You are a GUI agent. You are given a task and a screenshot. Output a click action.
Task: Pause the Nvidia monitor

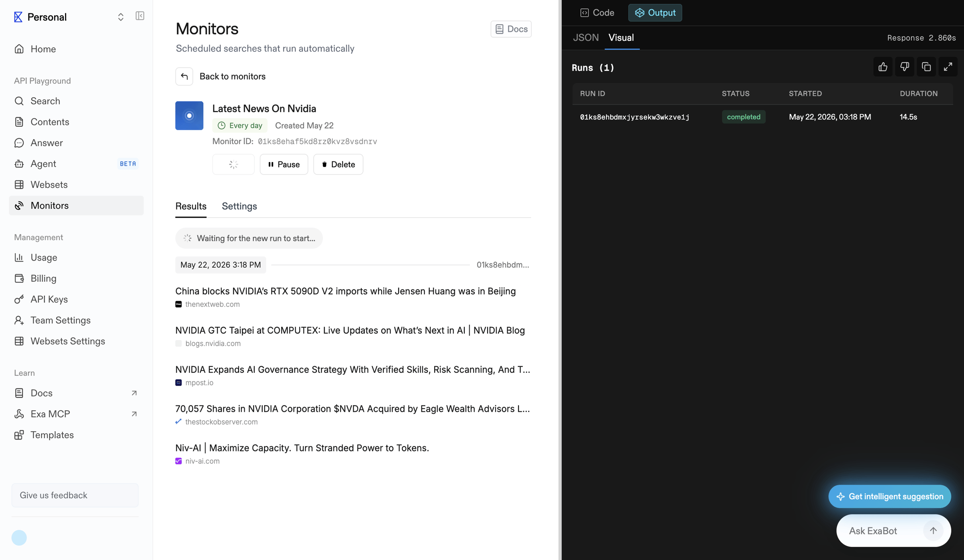284,164
